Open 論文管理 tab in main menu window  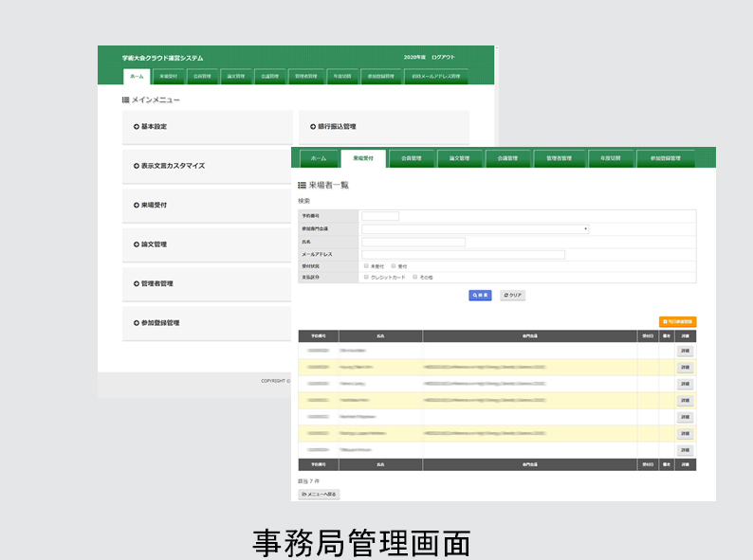click(236, 77)
